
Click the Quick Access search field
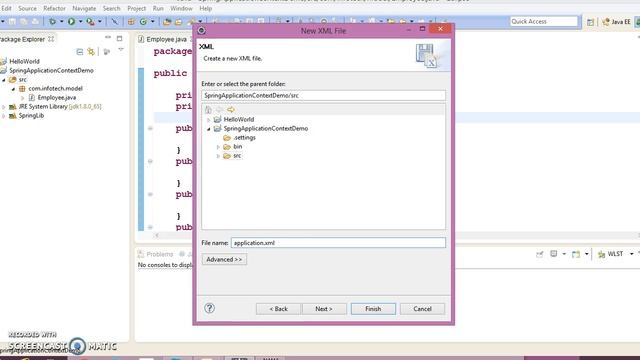544,21
